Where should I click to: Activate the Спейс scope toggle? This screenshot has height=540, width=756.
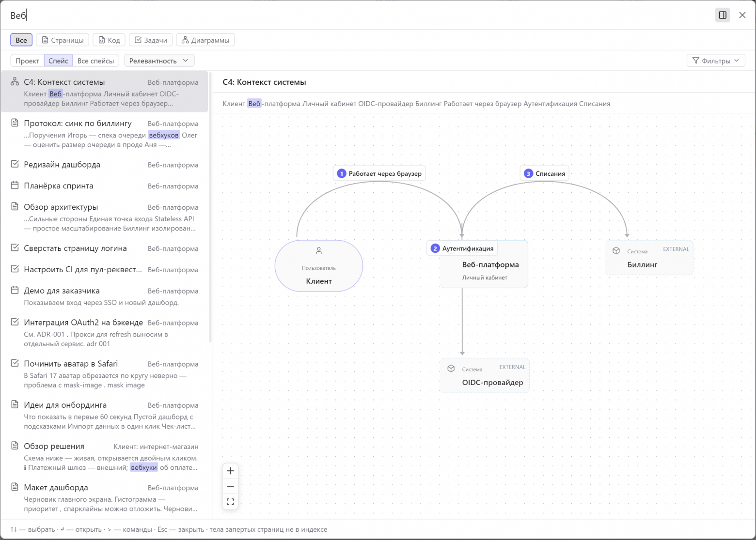[58, 61]
